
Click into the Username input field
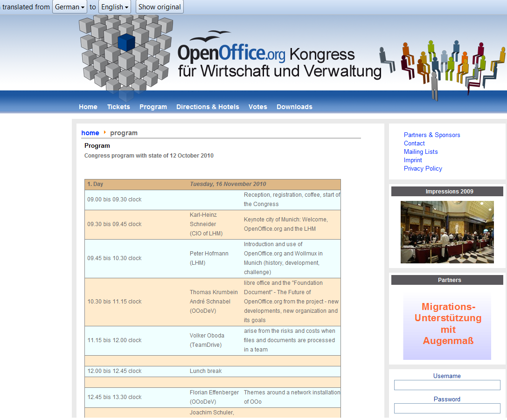447,385
